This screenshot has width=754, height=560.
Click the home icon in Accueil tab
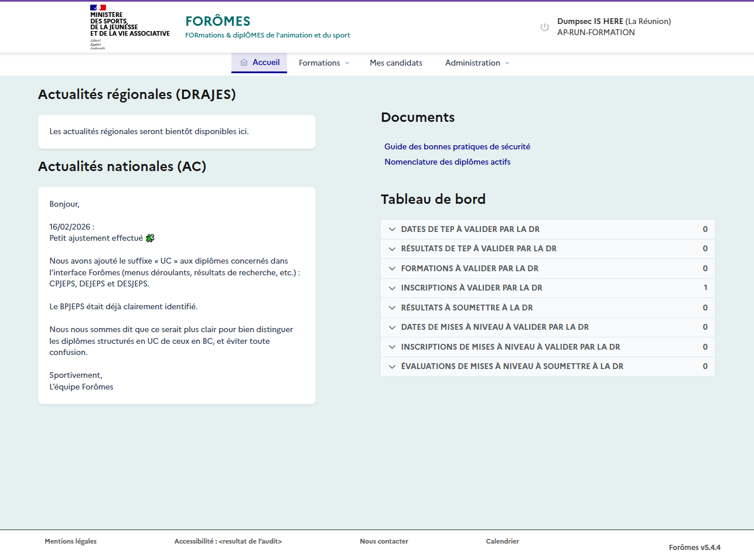pos(244,63)
